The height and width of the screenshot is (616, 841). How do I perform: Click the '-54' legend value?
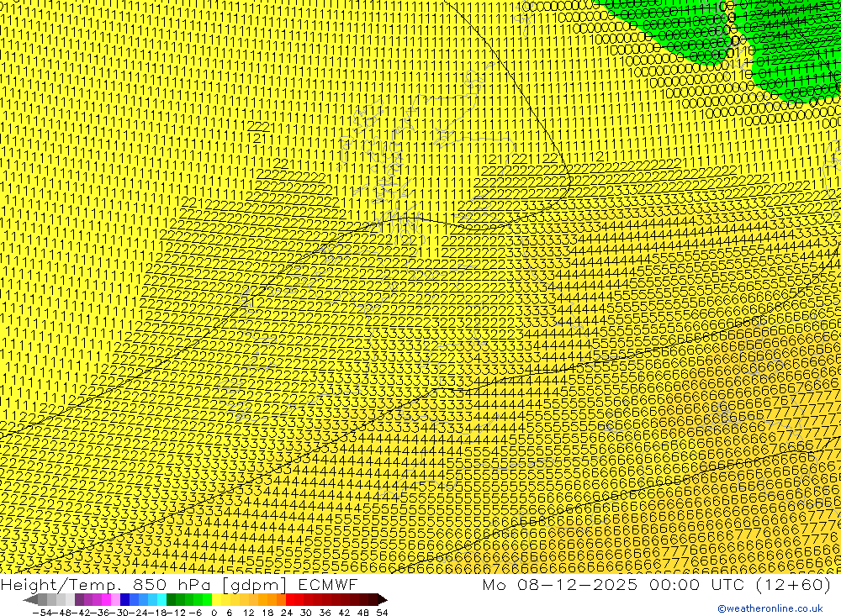[42, 613]
